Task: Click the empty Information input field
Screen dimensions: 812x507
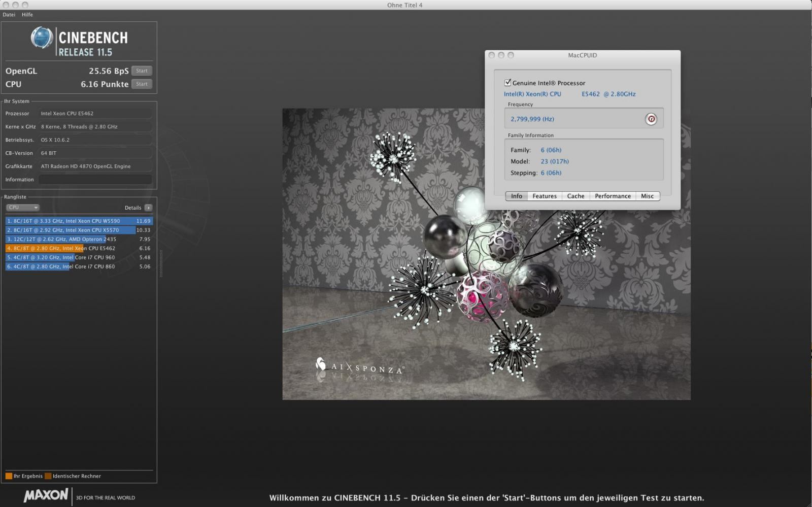Action: tap(95, 180)
